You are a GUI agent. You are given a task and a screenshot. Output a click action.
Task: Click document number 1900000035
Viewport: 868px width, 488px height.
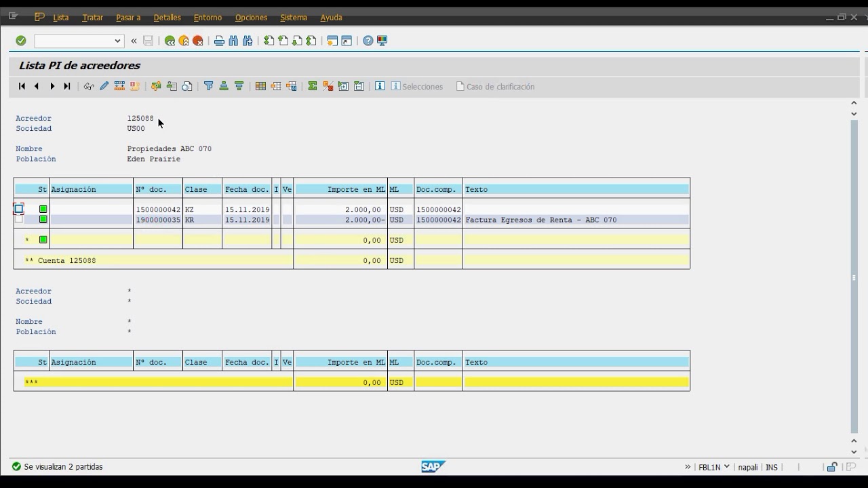[x=158, y=220]
